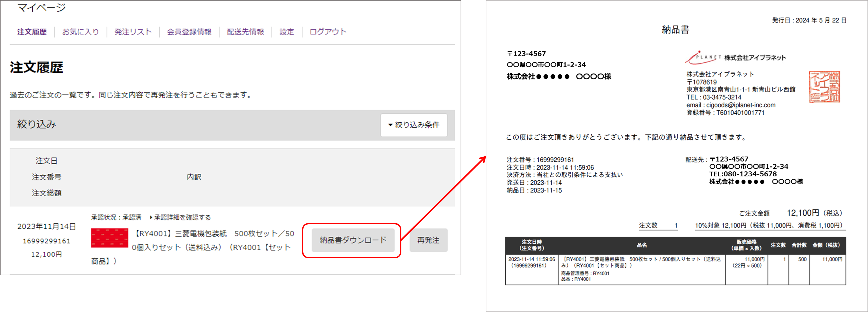Open the 設定 tab
Viewport: 868px width, 312px height.
coord(286,32)
